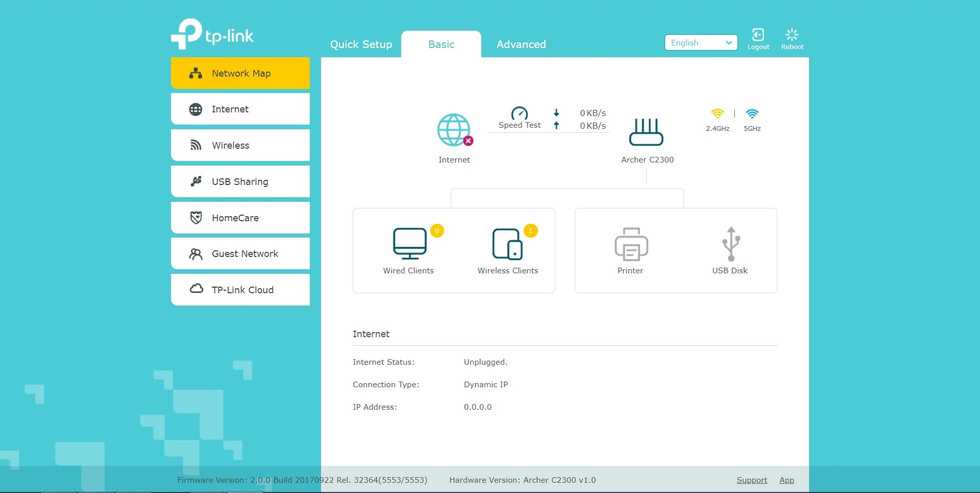Open USB Sharing in sidebar
The height and width of the screenshot is (493, 980).
coord(240,182)
